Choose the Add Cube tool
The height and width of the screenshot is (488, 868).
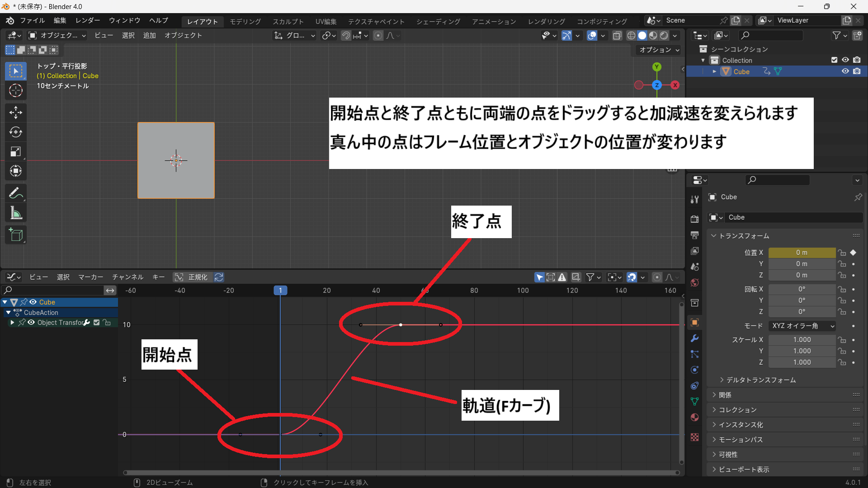pyautogui.click(x=16, y=235)
